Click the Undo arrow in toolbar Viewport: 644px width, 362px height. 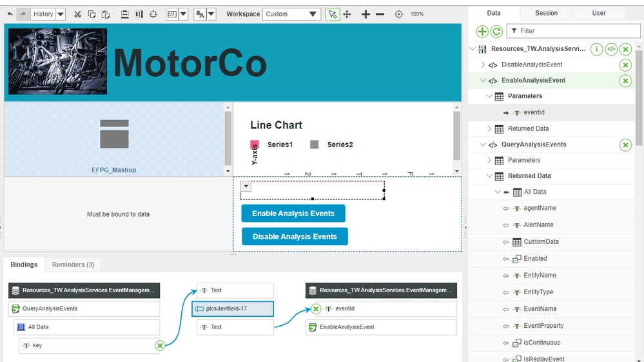(x=10, y=14)
